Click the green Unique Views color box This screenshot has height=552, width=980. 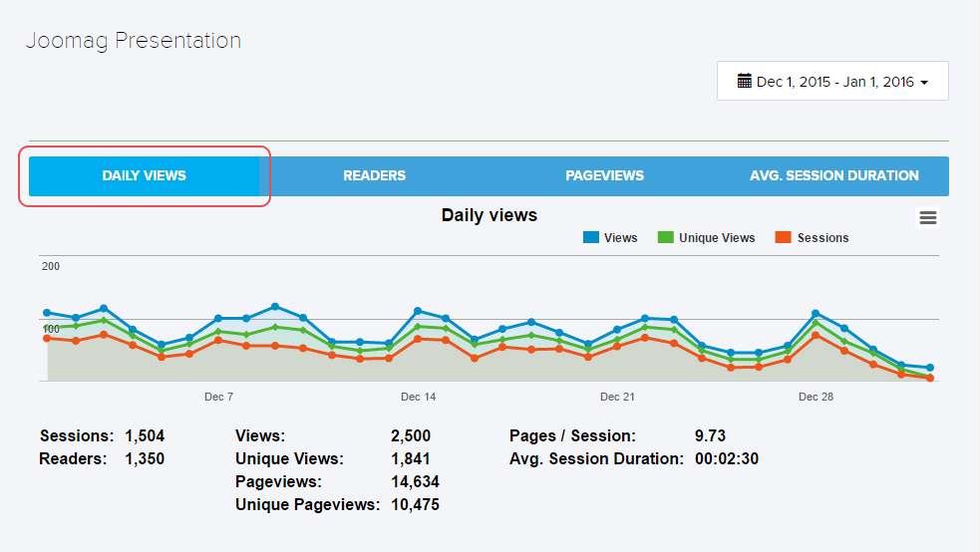tap(665, 238)
